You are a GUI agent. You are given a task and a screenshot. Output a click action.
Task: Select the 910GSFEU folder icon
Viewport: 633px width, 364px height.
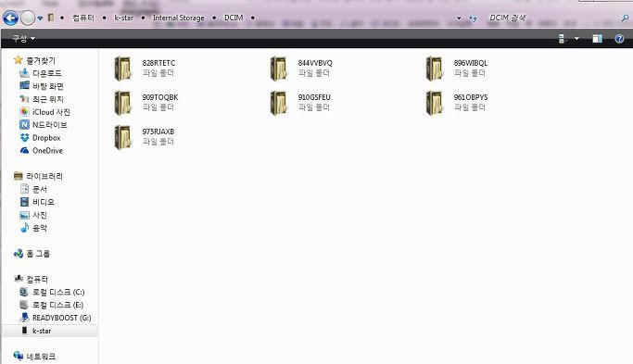[x=279, y=103]
